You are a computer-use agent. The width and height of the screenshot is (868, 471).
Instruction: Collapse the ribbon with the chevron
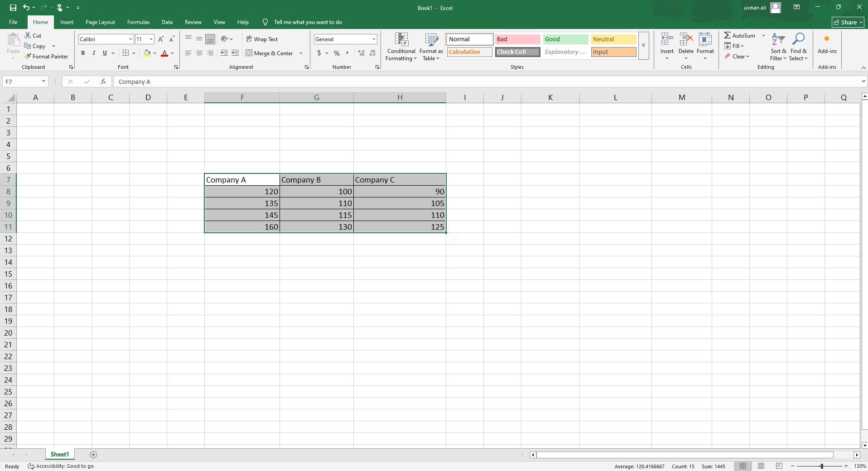(x=863, y=67)
